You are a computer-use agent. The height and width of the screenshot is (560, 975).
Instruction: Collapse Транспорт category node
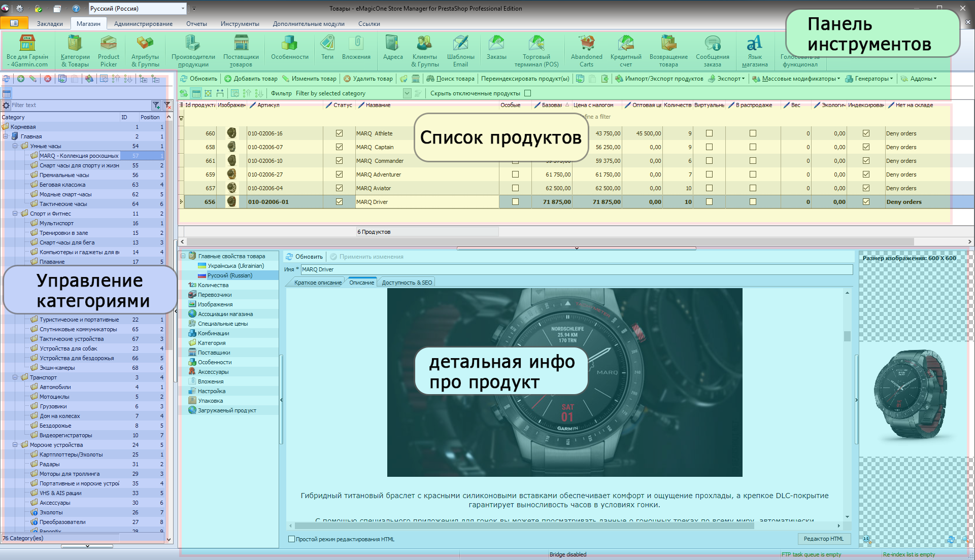[x=15, y=377]
